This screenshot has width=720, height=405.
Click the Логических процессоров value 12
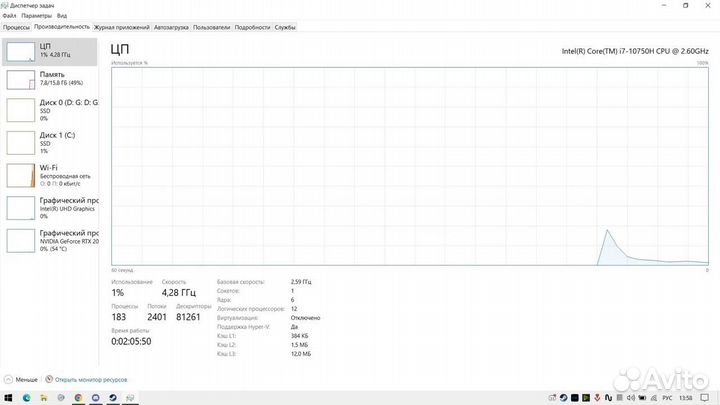(x=294, y=309)
